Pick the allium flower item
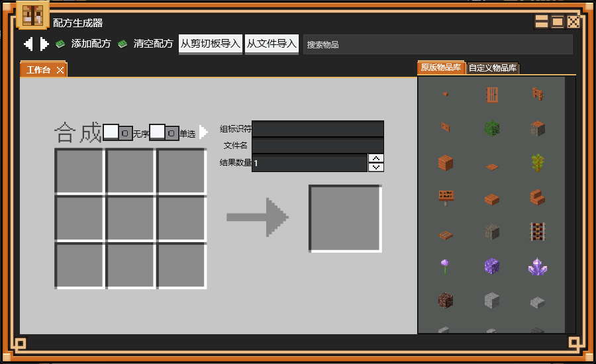 click(445, 266)
